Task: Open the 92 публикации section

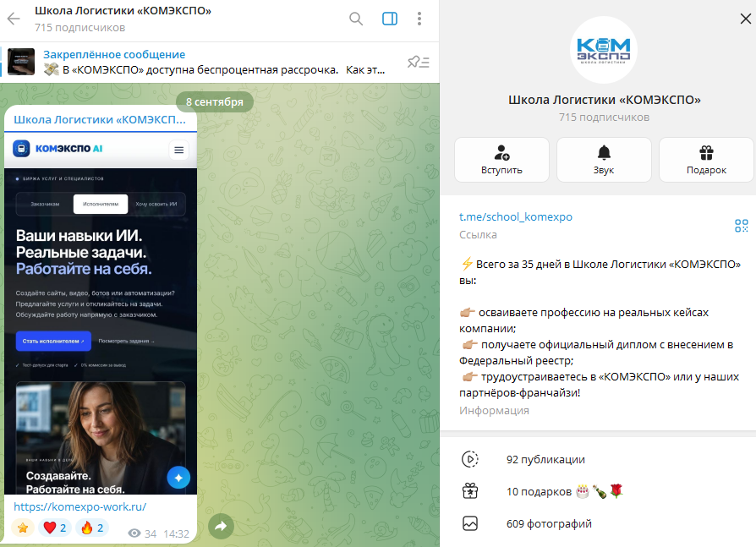Action: point(598,459)
